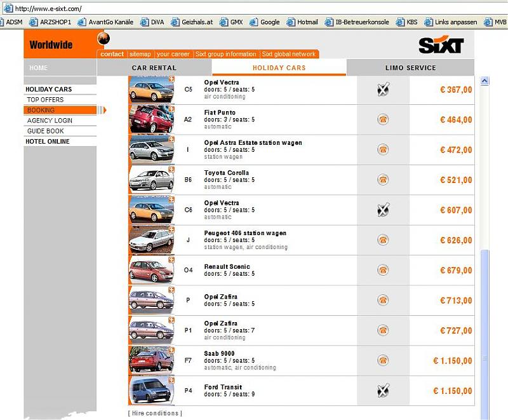Open the Hire conditions link
Viewport: 508px width, 420px height.
click(x=155, y=413)
